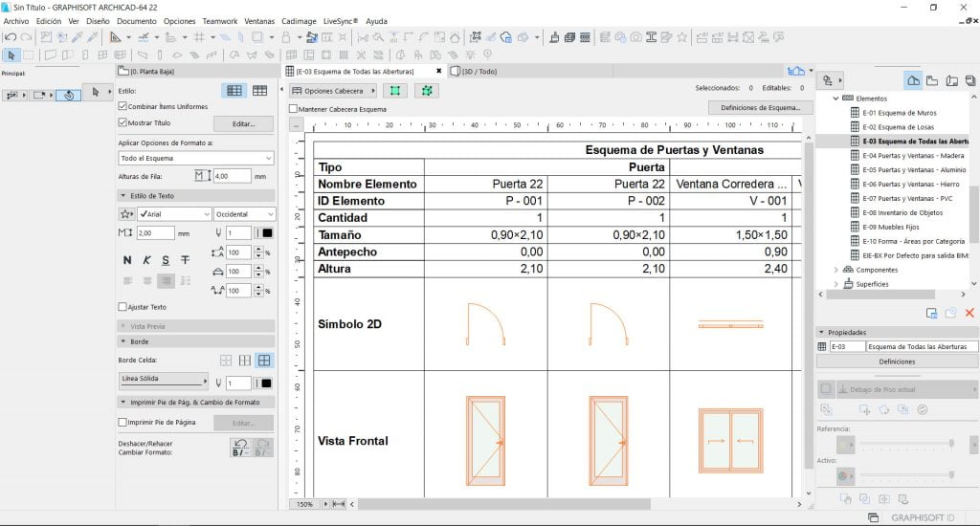Select the Arrow tool in toolbox
The width and height of the screenshot is (980, 526).
(x=95, y=92)
